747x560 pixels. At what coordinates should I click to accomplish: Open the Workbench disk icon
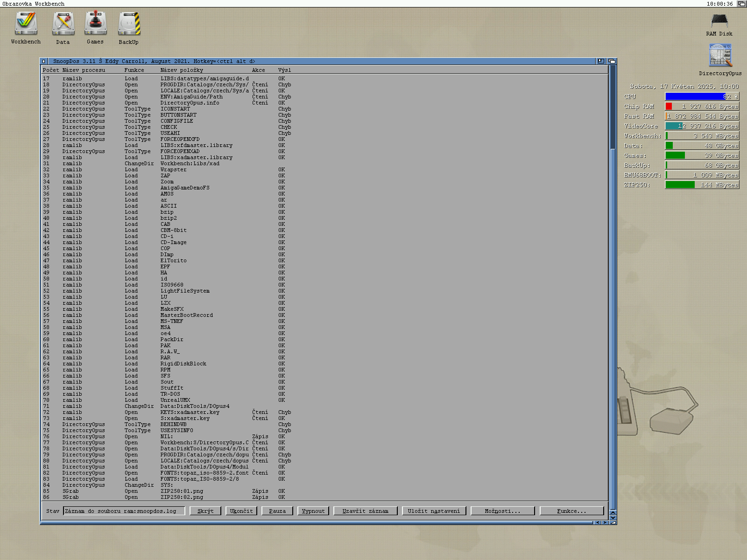pyautogui.click(x=26, y=24)
